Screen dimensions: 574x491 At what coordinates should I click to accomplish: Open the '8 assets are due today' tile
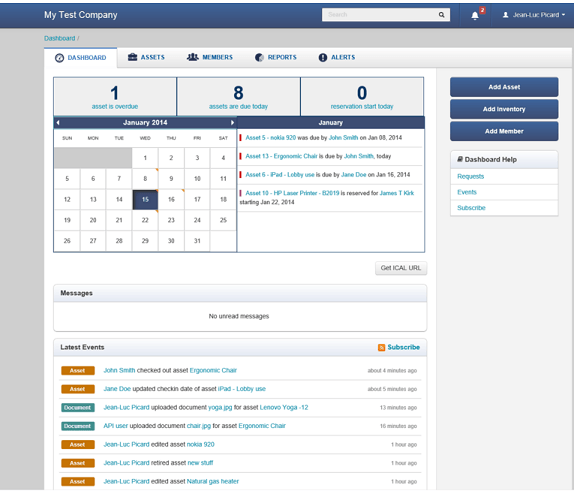click(238, 97)
